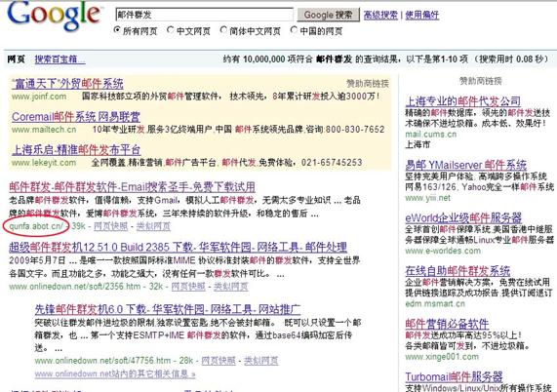Open eWorld企业级邮件服务器 ad link
Image resolution: width=557 pixels, height=392 pixels.
coord(463,217)
